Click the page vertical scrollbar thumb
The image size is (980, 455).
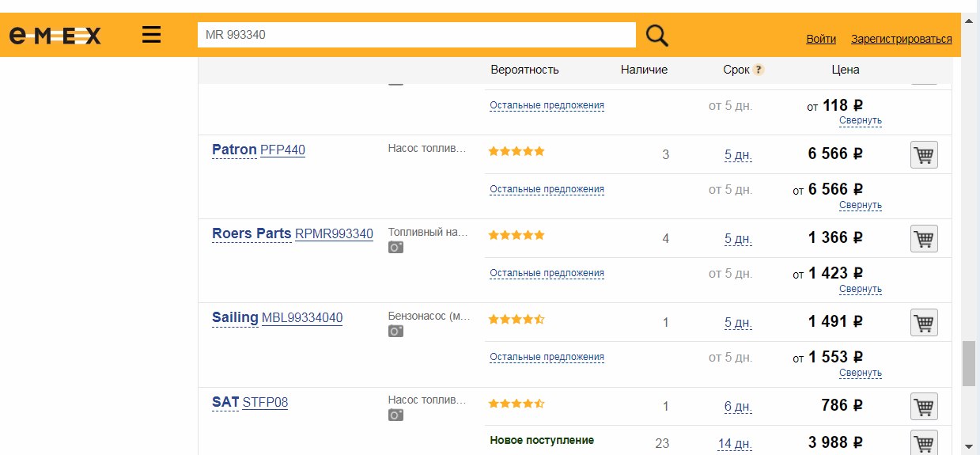coord(969,363)
